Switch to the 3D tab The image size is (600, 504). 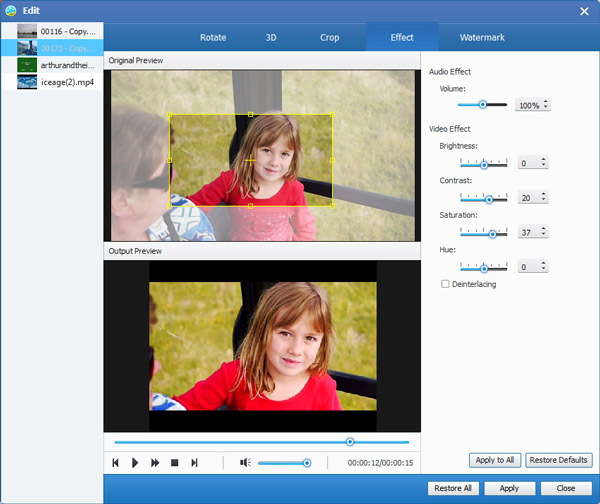271,38
